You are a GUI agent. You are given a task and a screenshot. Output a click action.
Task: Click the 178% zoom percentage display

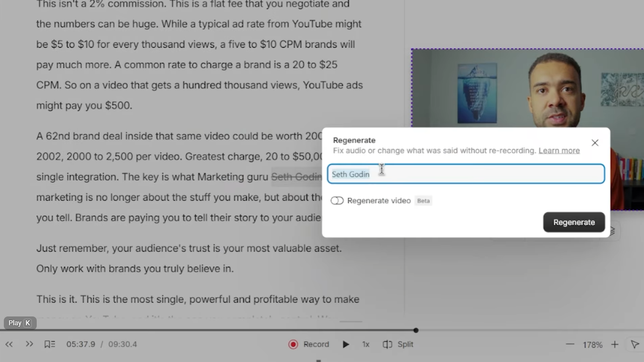(592, 344)
